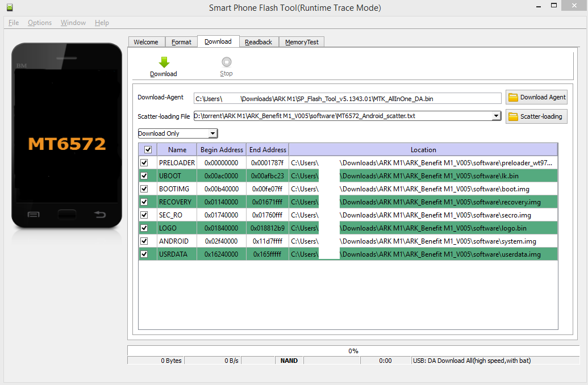The width and height of the screenshot is (588, 385).
Task: Click the green Download arrow icon
Action: pos(164,62)
